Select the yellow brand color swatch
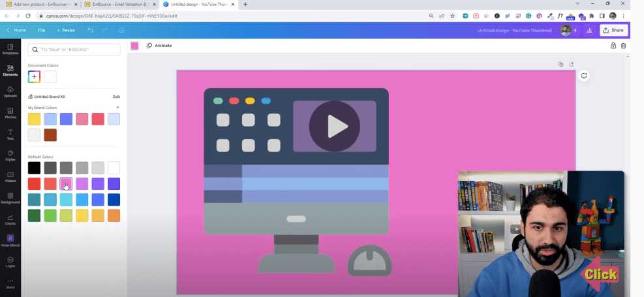 click(x=34, y=119)
